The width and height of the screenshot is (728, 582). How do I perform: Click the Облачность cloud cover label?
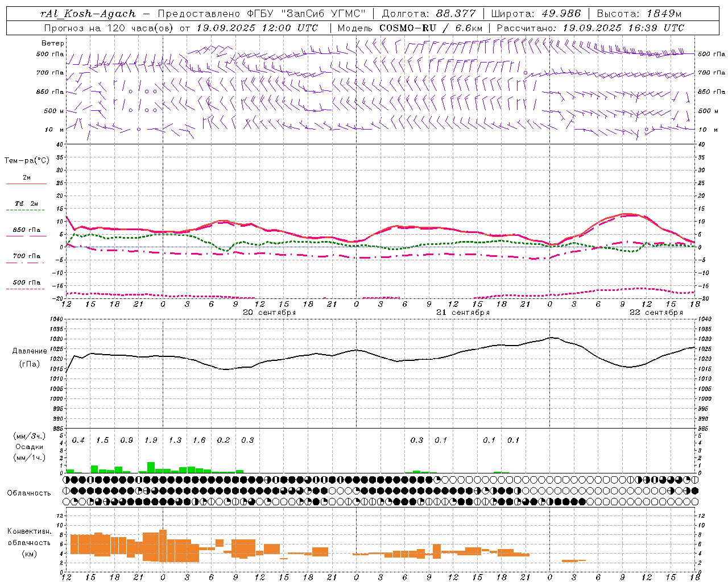coord(29,493)
